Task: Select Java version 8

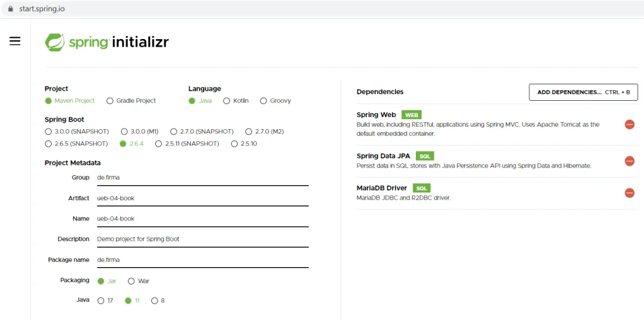Action: coord(158,300)
